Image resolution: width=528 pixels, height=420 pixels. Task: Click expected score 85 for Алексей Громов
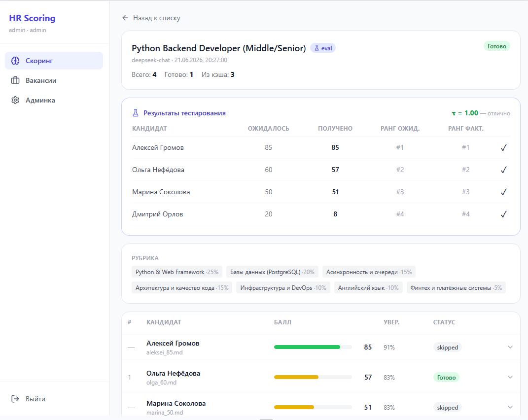[x=268, y=147]
